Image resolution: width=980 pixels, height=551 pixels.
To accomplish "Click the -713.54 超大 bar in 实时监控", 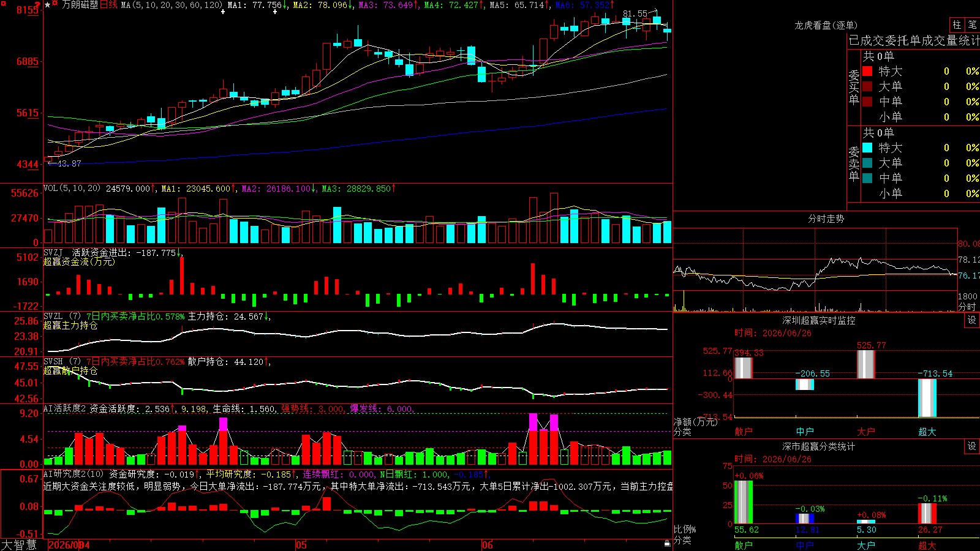I will [927, 398].
